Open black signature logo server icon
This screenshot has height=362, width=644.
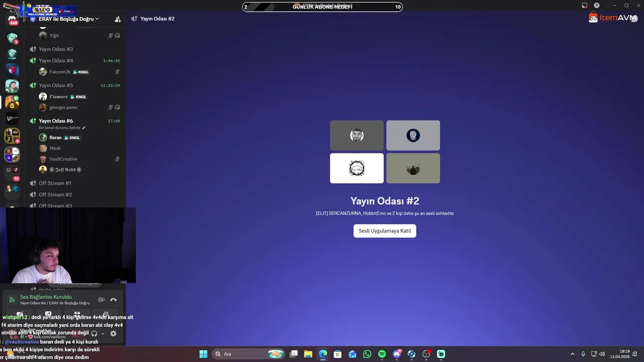pyautogui.click(x=12, y=118)
